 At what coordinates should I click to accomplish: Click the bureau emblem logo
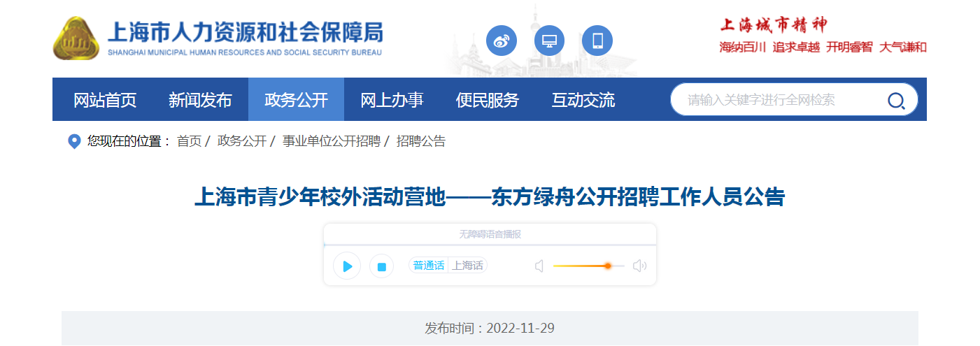tap(76, 38)
